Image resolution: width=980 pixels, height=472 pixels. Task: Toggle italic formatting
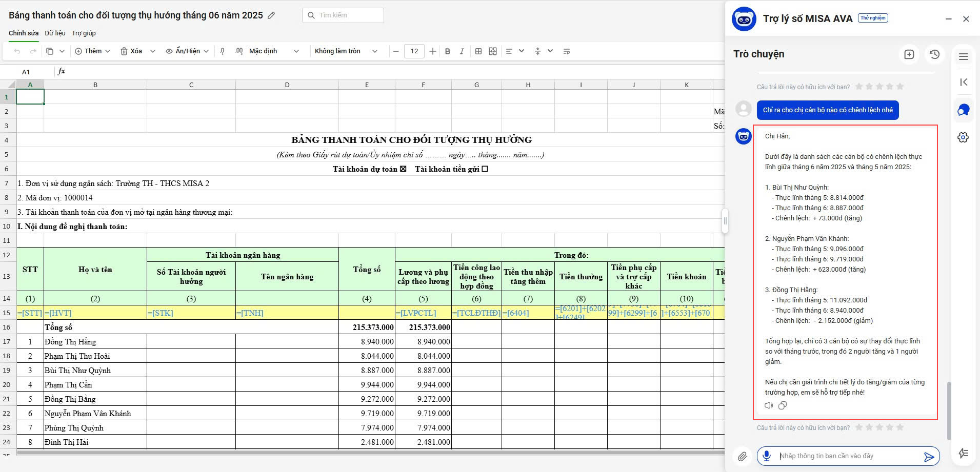[462, 51]
